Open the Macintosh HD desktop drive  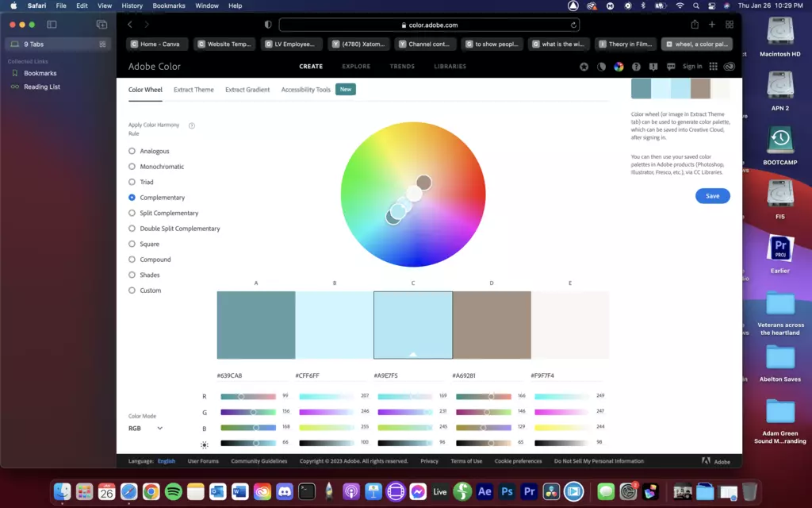tap(780, 37)
